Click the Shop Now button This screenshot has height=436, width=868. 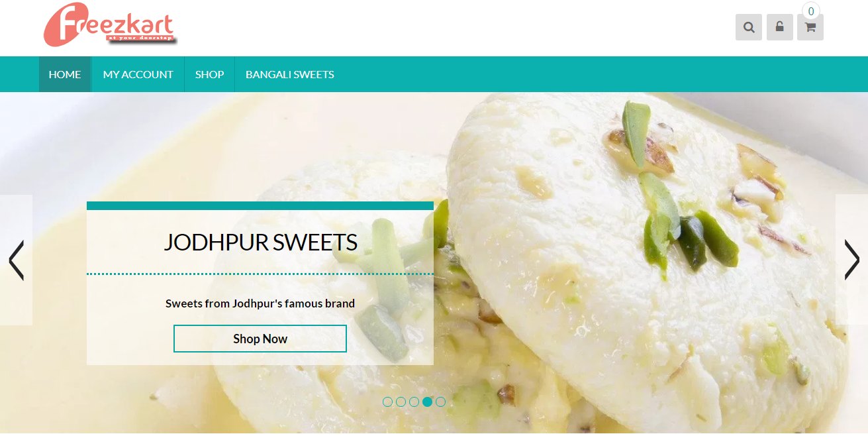(260, 339)
